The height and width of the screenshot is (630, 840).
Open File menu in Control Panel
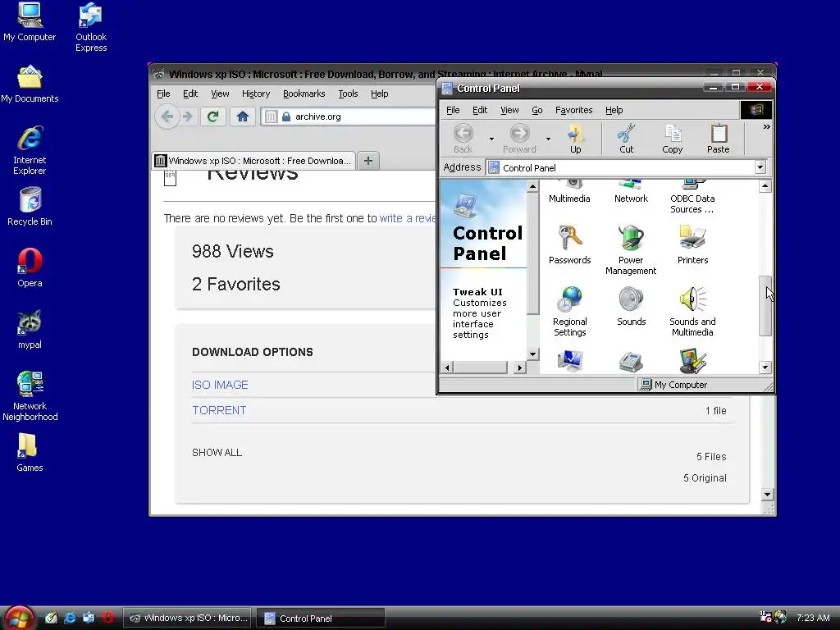coord(453,110)
